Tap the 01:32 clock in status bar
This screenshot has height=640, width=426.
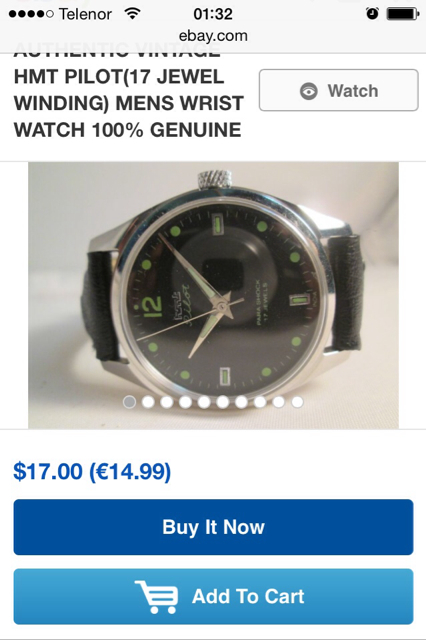(213, 14)
